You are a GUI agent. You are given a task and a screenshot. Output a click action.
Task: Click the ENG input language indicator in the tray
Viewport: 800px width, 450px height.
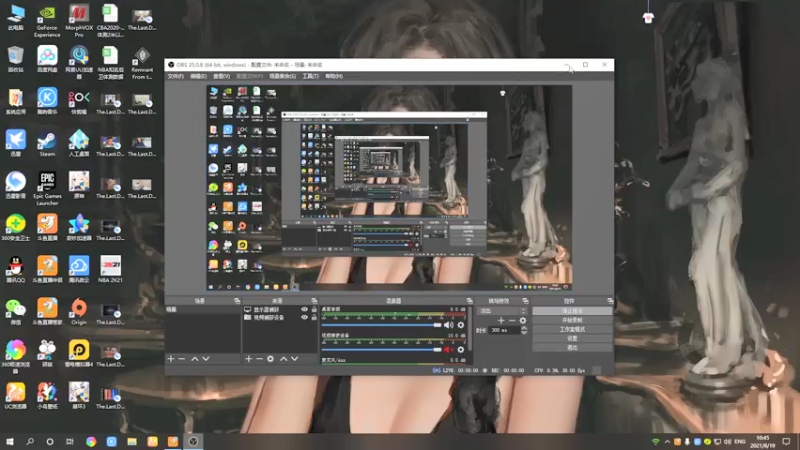(x=739, y=441)
